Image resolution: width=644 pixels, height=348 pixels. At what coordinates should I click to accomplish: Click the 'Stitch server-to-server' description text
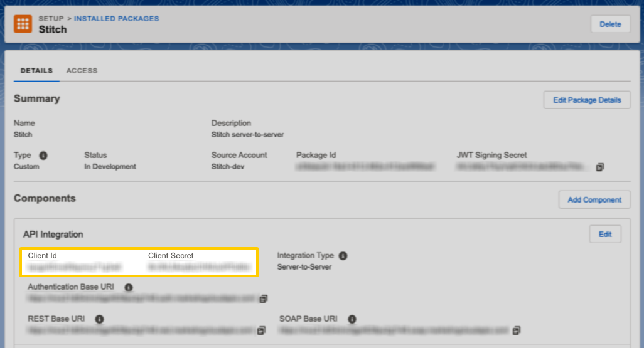click(248, 135)
